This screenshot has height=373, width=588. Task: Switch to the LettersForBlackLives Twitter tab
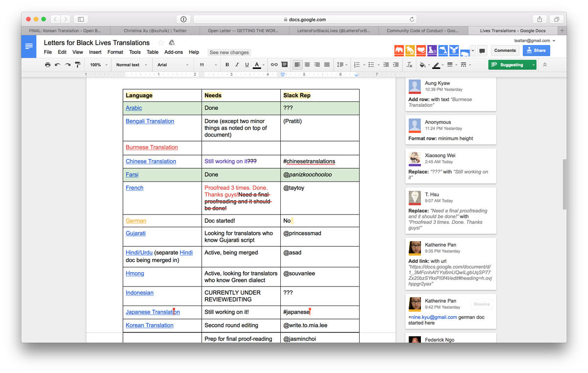click(x=334, y=30)
